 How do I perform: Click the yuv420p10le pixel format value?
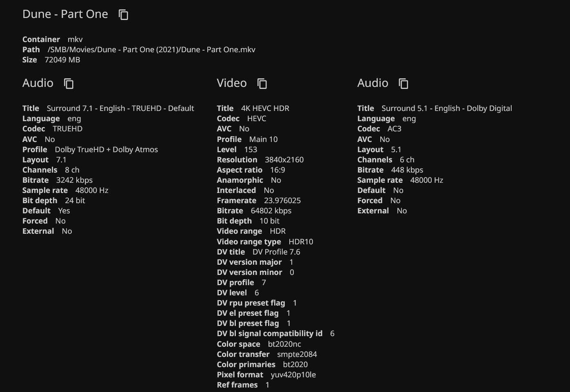[293, 375]
